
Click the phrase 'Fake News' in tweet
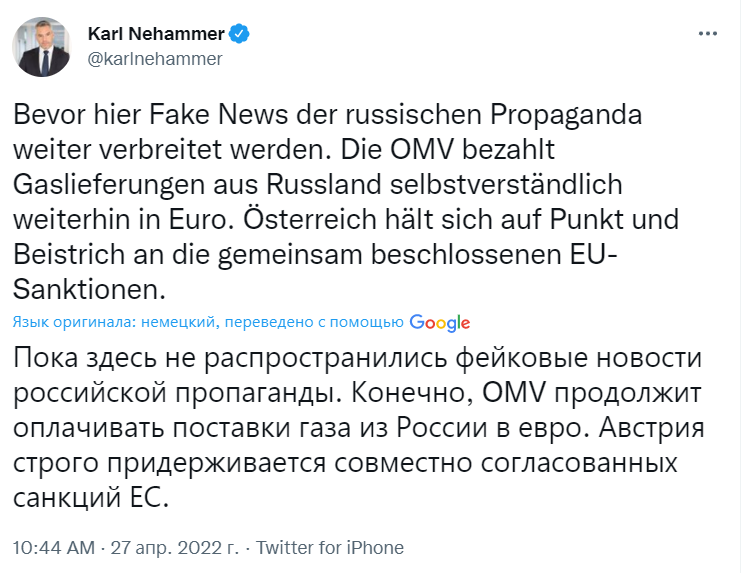coord(218,114)
